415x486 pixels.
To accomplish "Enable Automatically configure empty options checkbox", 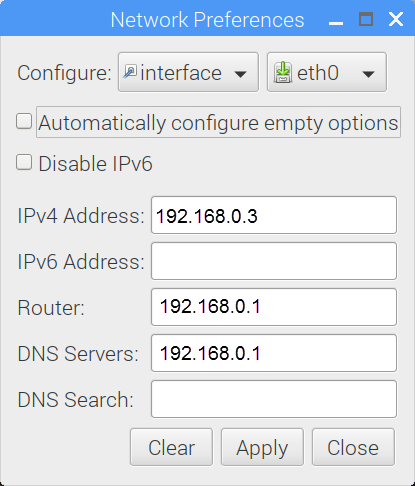I will tap(24, 121).
